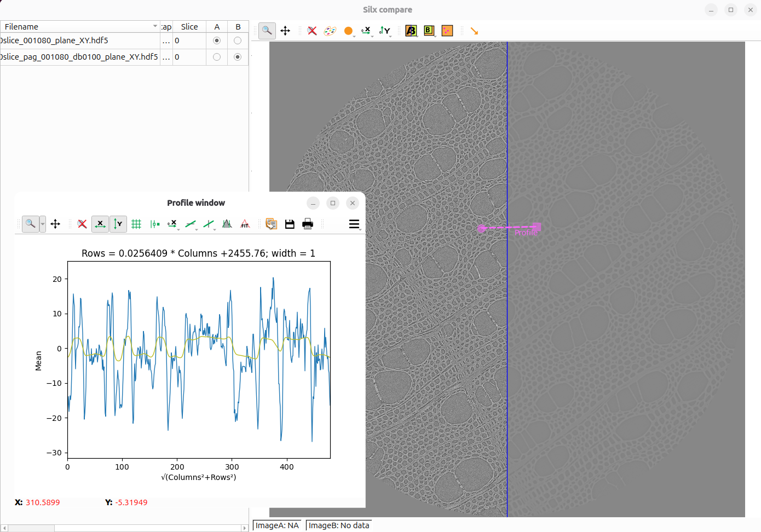Click the ImageB: No data status label

coord(339,525)
